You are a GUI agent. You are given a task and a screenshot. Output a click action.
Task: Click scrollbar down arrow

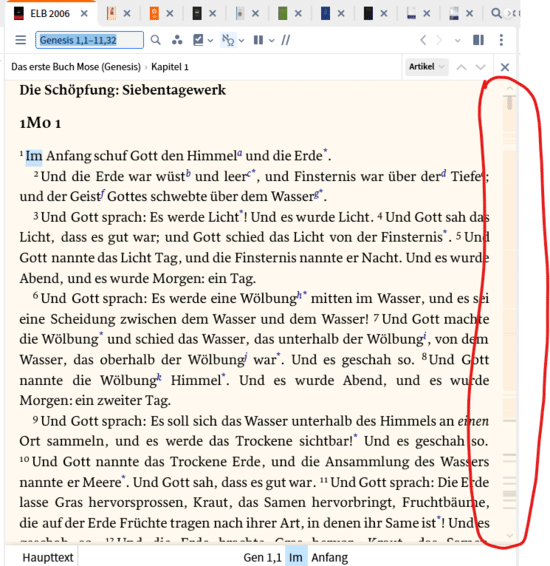click(x=510, y=535)
